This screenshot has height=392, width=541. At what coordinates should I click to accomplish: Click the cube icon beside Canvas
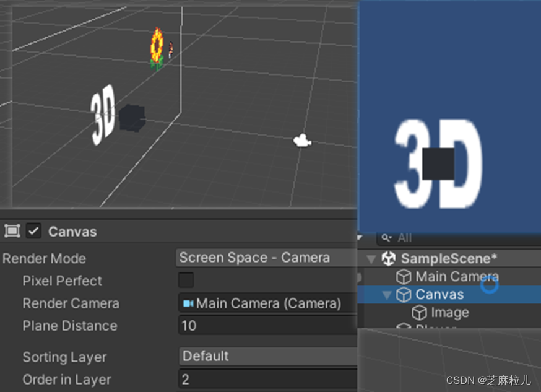click(x=404, y=295)
